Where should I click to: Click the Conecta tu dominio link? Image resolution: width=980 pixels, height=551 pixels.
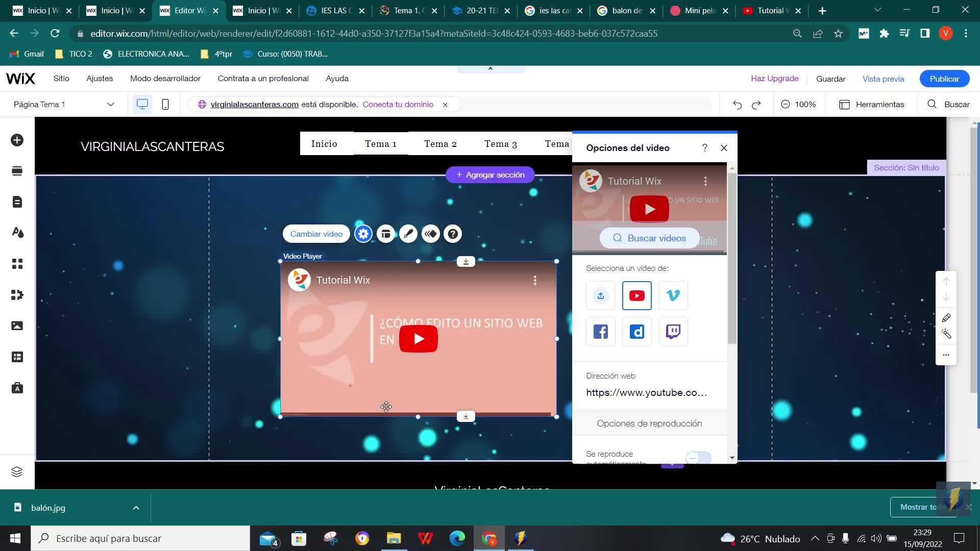click(398, 105)
